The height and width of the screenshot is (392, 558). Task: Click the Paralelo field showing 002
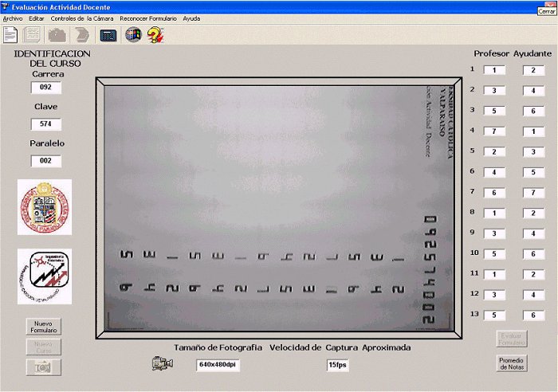tap(45, 161)
